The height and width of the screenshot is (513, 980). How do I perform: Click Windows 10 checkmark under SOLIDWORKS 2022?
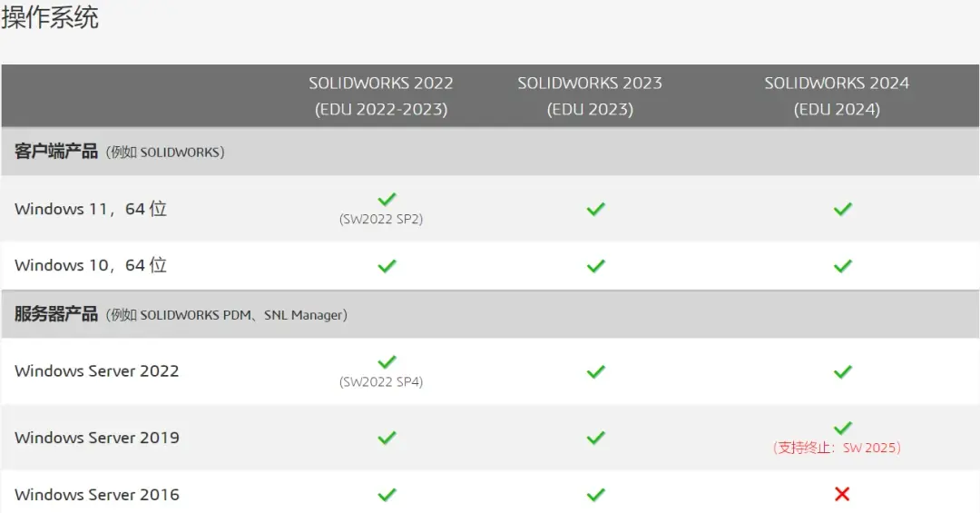click(387, 266)
